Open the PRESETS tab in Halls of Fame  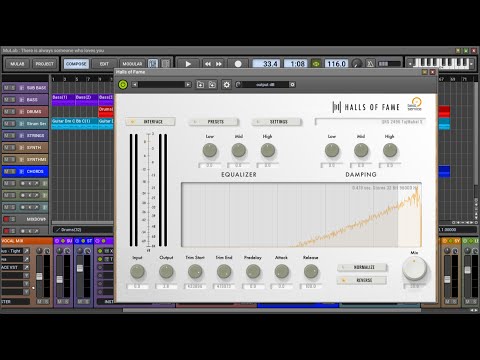tap(213, 122)
